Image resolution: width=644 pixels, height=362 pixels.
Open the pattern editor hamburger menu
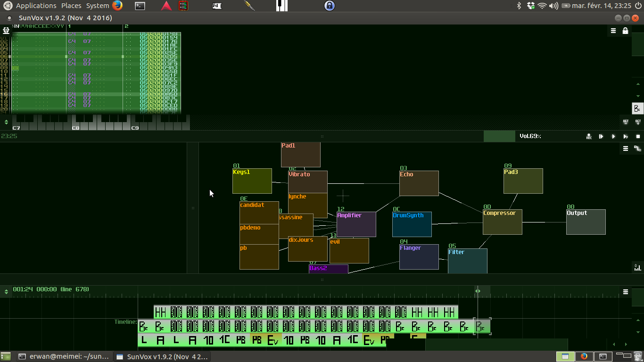coord(613,31)
